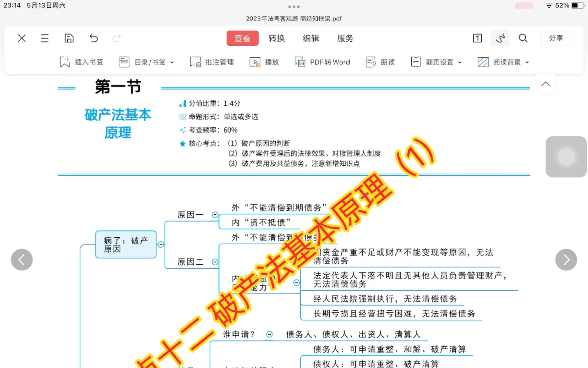588x368 pixels.
Task: Tap the red recording indicator pill
Action: point(524,6)
